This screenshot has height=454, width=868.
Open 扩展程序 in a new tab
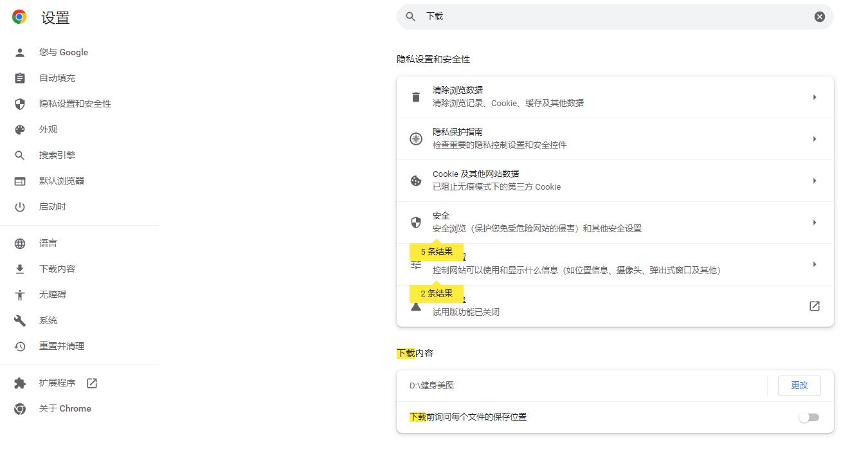pos(57,383)
